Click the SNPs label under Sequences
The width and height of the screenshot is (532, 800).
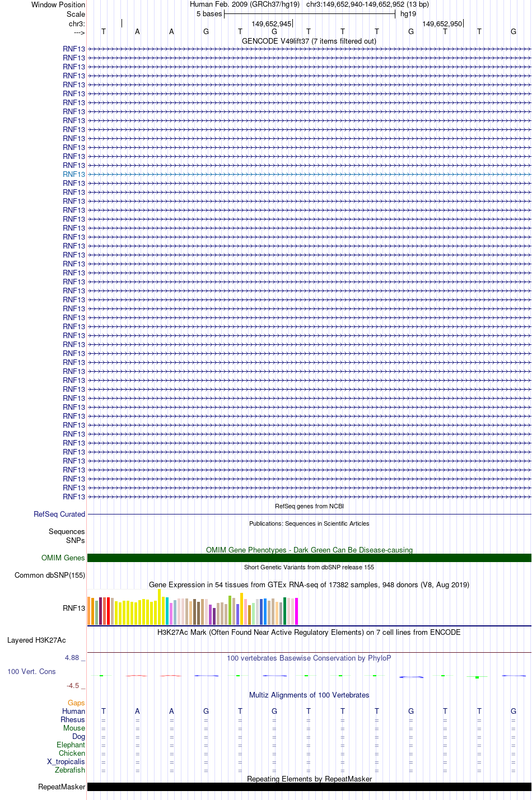(76, 540)
